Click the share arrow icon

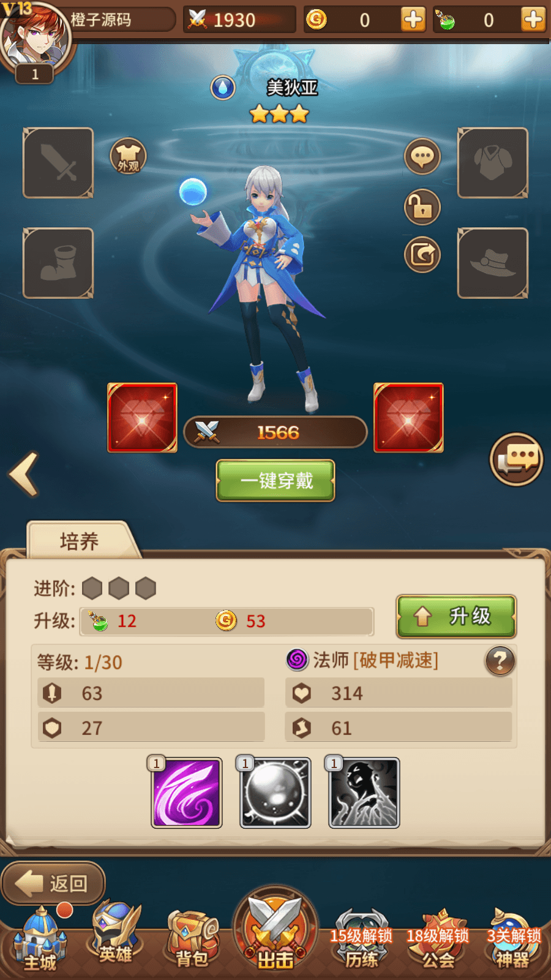tap(422, 255)
